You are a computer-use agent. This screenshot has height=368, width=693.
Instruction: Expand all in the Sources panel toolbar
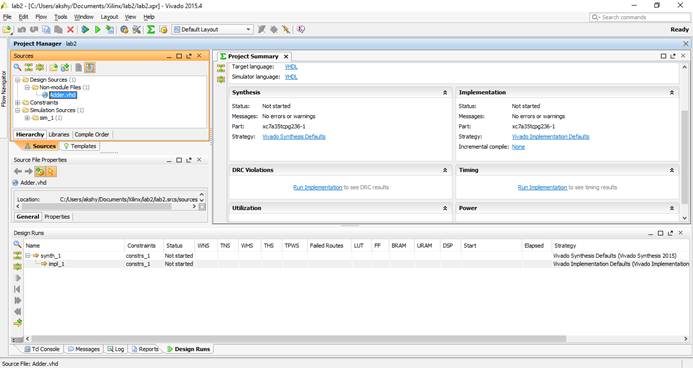40,68
